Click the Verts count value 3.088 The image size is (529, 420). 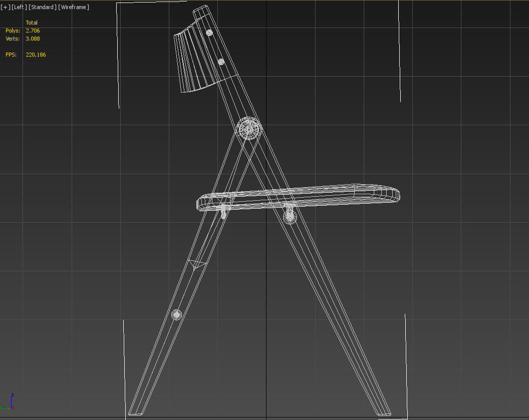[33, 39]
